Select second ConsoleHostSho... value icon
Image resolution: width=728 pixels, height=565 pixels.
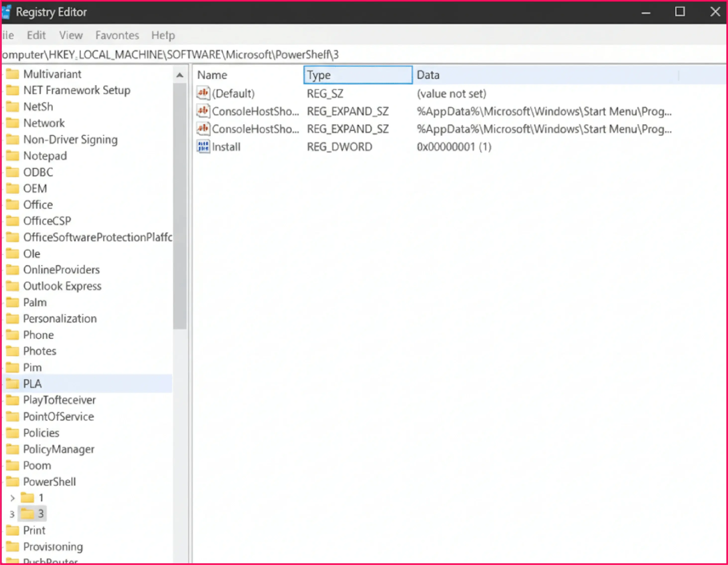point(203,129)
